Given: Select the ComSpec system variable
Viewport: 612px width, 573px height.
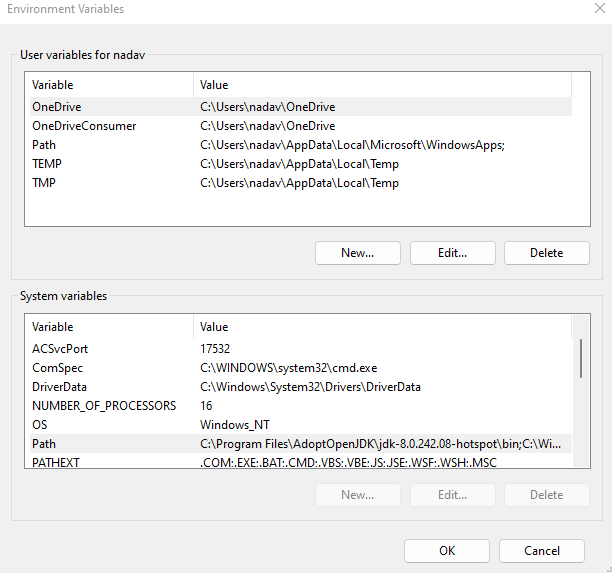Looking at the screenshot, I should point(301,368).
